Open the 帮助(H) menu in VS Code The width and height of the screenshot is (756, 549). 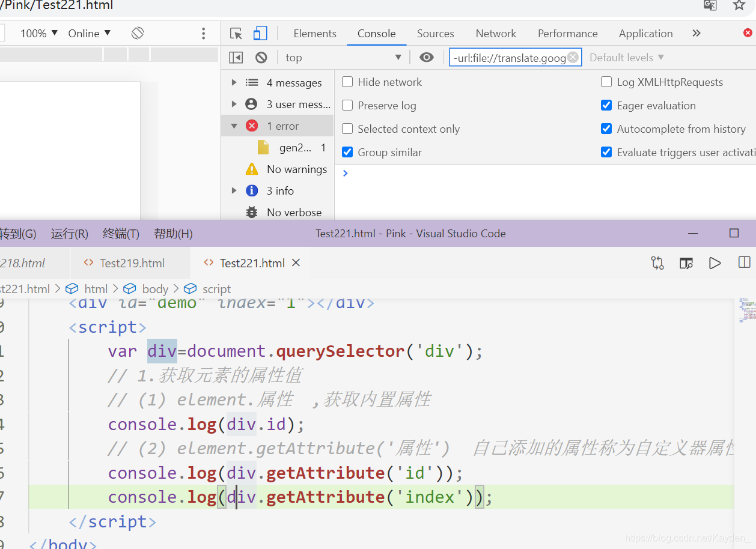[174, 234]
